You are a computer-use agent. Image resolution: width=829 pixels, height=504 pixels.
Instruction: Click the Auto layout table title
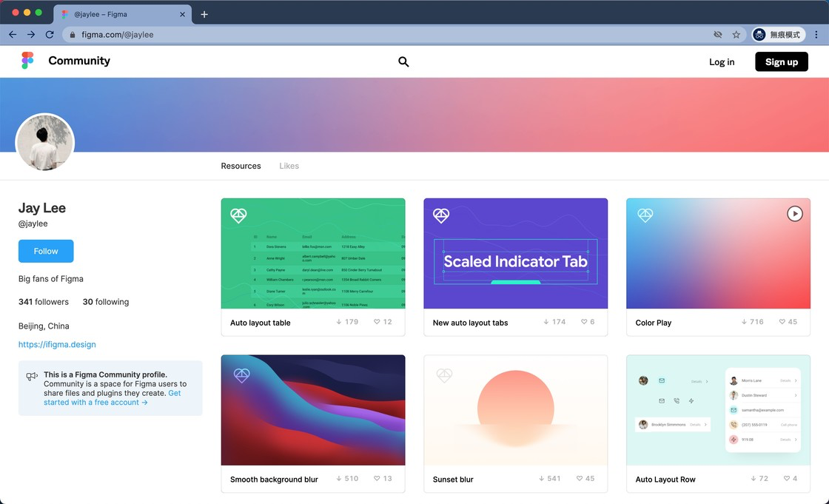point(260,323)
